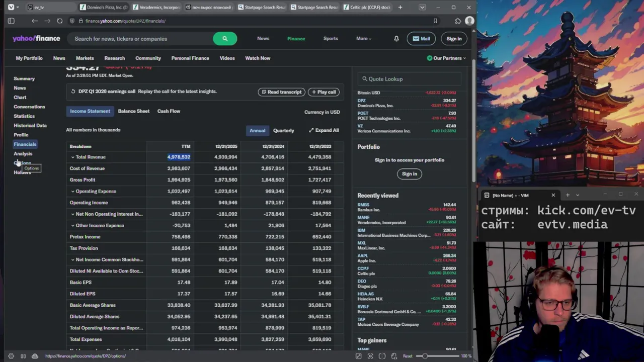Open Analysis in the left sidebar
The image size is (644, 362).
tap(23, 154)
